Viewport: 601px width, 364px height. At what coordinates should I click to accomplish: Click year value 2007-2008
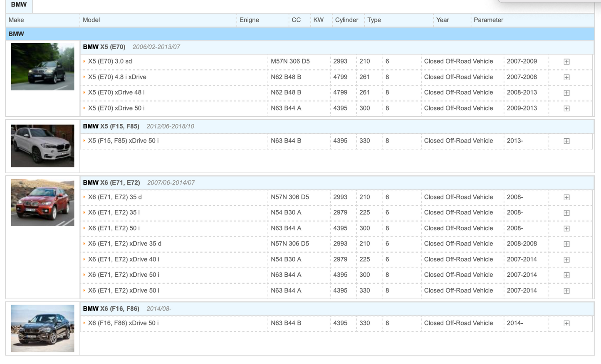tap(522, 77)
